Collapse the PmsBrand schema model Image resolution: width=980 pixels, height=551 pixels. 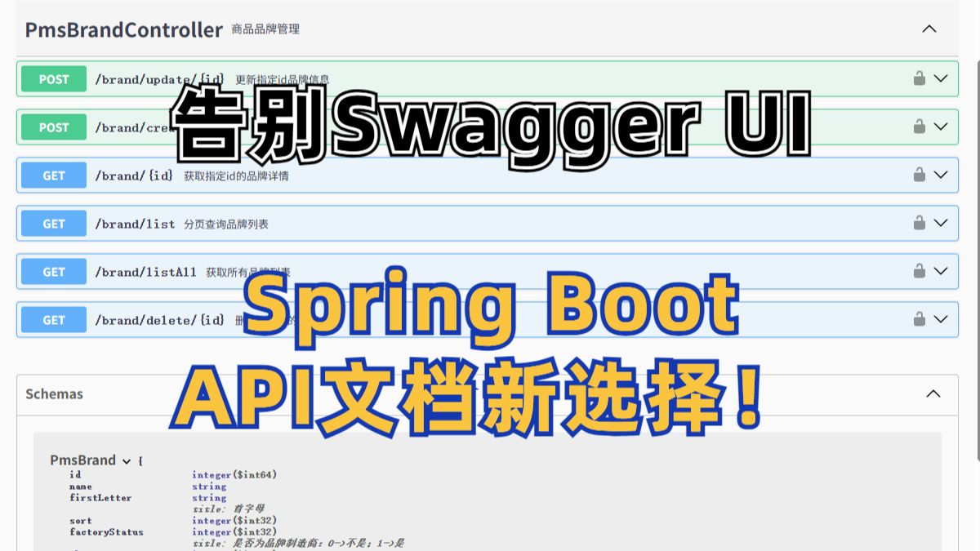click(x=127, y=461)
